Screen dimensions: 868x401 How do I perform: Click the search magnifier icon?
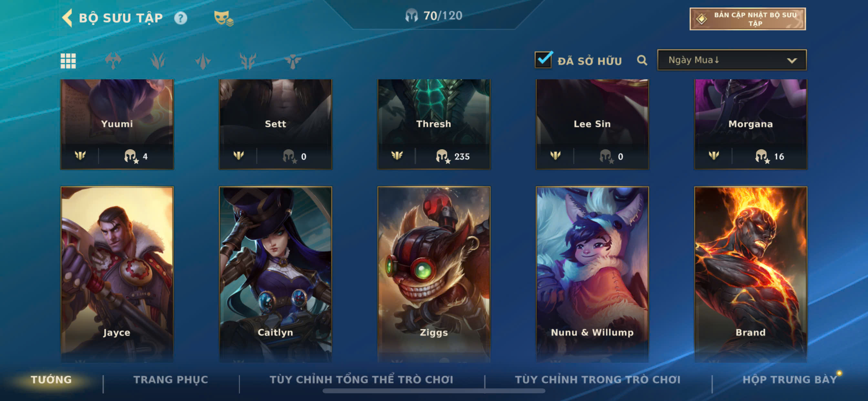click(x=642, y=60)
